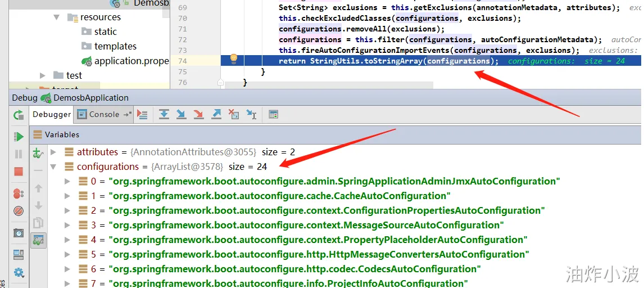Expand element 0 SpringApplicationAdminJmxAutoConfiguration
Viewport: 644px width, 288px height.
pyautogui.click(x=67, y=181)
